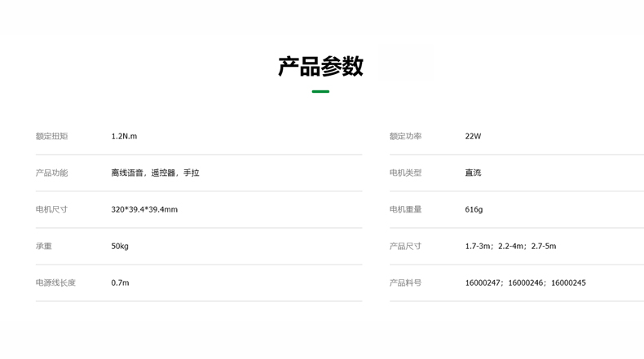This screenshot has width=644, height=359.
Task: Click the 1.7-3m；2.2-4m；2.7-5m size value
Action: click(510, 247)
